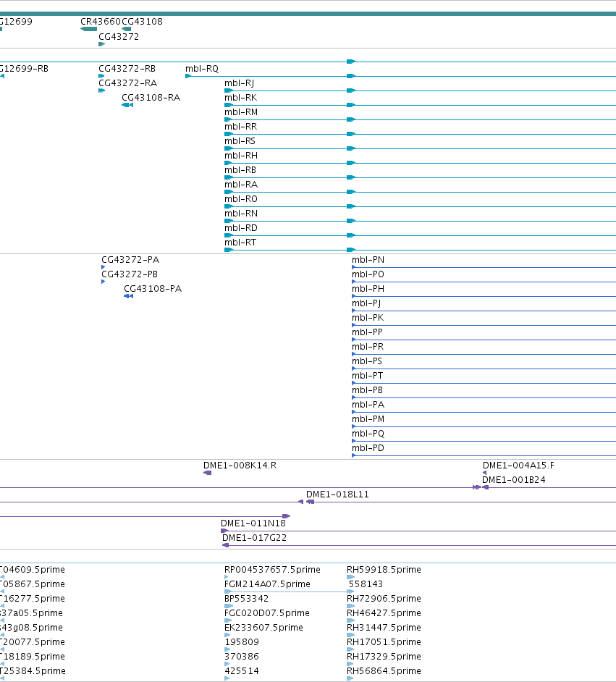
Task: Select transcript mbl-RO
Action: 241,199
